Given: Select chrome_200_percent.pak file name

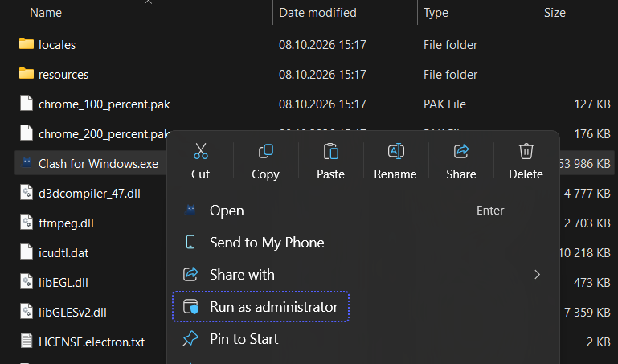Looking at the screenshot, I should [x=104, y=134].
